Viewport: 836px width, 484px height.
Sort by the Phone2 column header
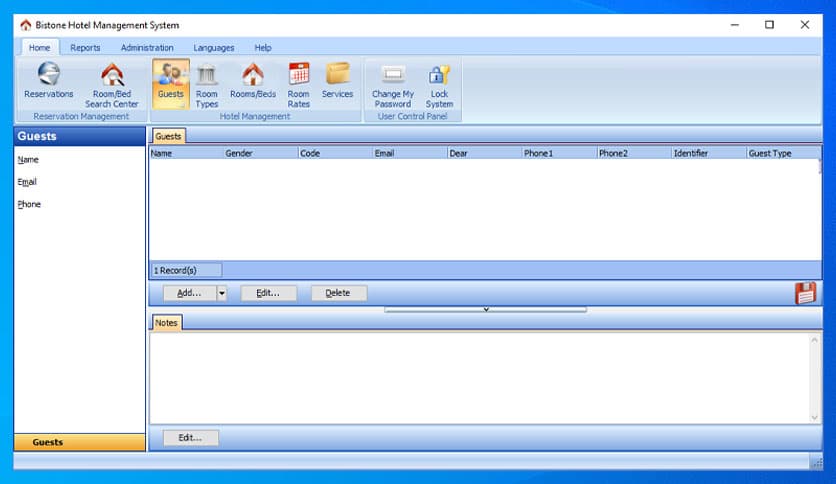(634, 153)
